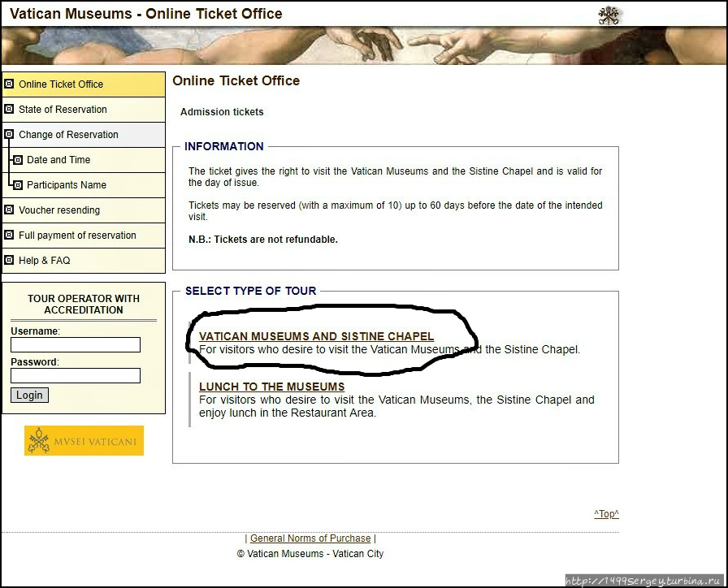Screen dimensions: 728x588
Task: Click the copyright 'Vatican Museums - Vatican City' text
Action: click(x=310, y=554)
